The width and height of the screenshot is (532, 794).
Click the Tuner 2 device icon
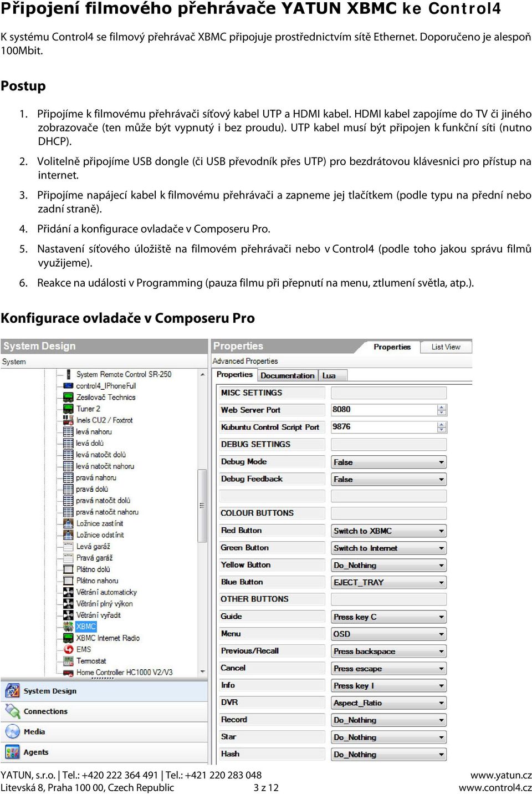[68, 409]
